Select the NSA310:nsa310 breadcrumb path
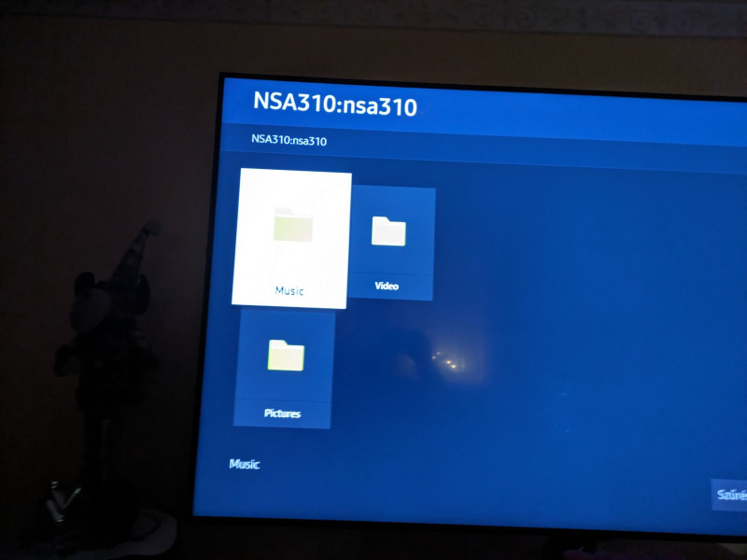 pos(289,140)
